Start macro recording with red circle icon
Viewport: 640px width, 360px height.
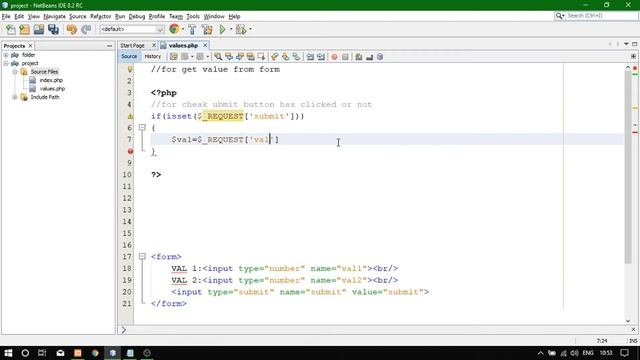pyautogui.click(x=334, y=57)
